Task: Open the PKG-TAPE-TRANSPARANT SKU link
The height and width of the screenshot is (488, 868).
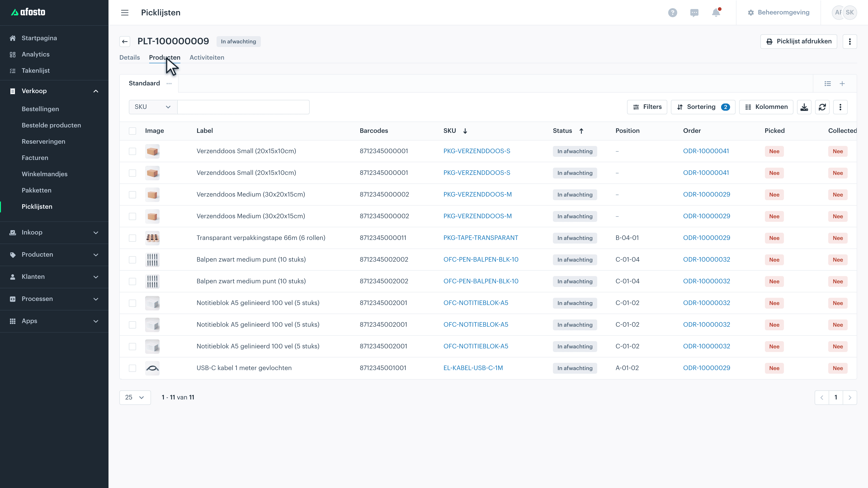Action: coord(481,238)
